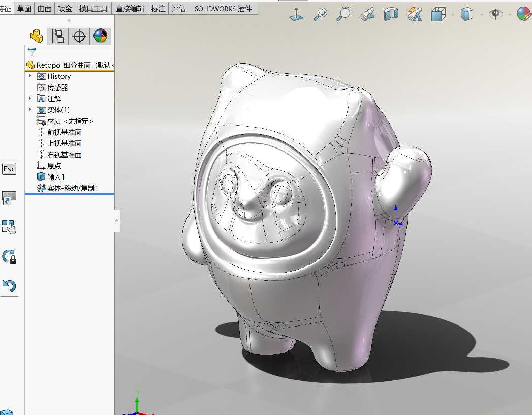
Task: Expand the 注解 annotations node
Action: pyautogui.click(x=30, y=99)
